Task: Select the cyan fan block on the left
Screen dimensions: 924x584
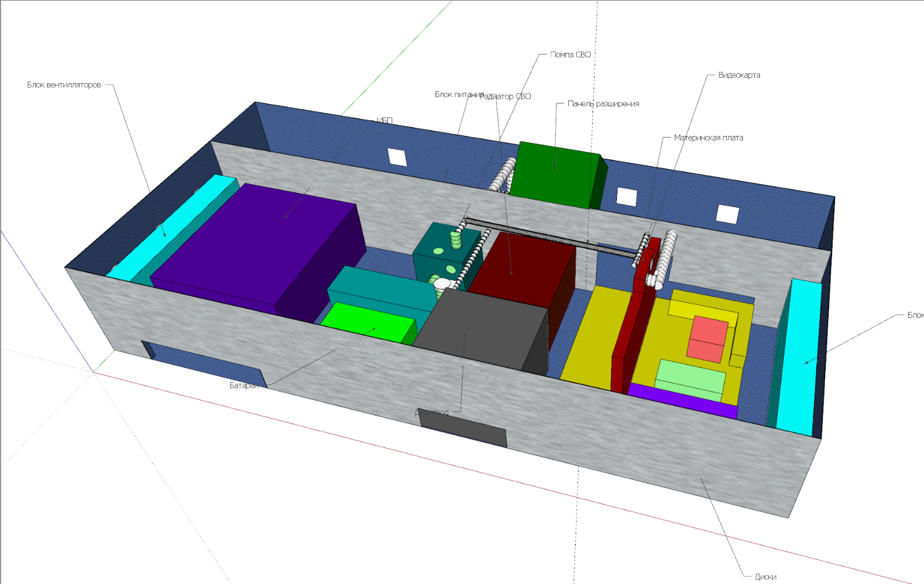Action: point(169,227)
